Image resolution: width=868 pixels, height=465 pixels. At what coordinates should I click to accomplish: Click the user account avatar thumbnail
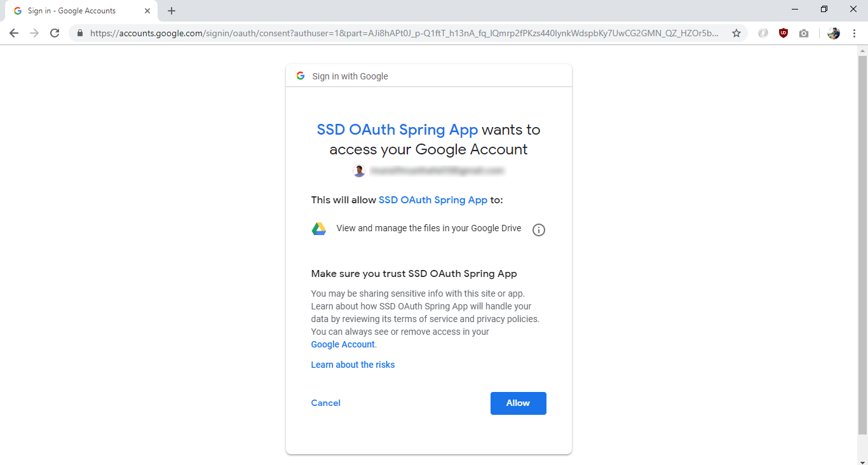[x=359, y=170]
